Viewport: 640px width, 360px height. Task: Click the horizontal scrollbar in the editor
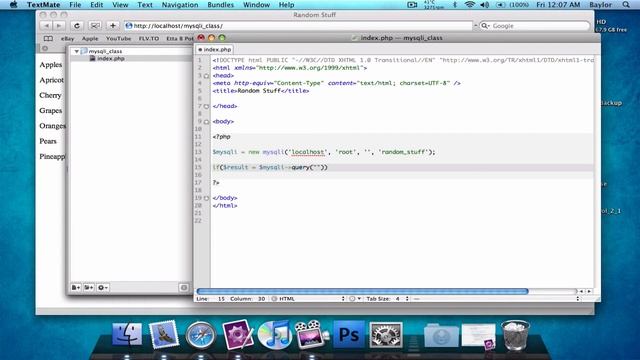click(x=362, y=291)
